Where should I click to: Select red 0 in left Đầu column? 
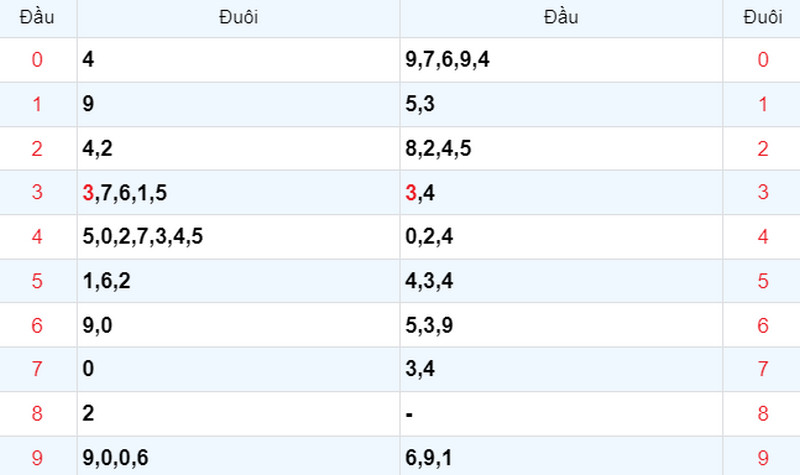point(37,60)
